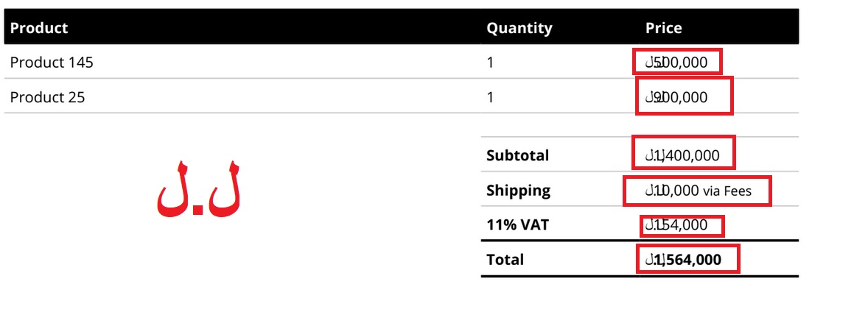Click the currency symbol beside the subtotal

coord(652,155)
